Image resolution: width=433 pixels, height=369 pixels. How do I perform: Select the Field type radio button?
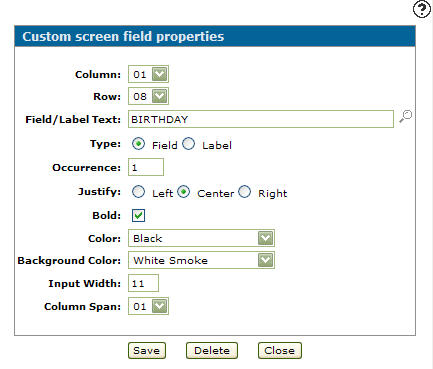[138, 144]
